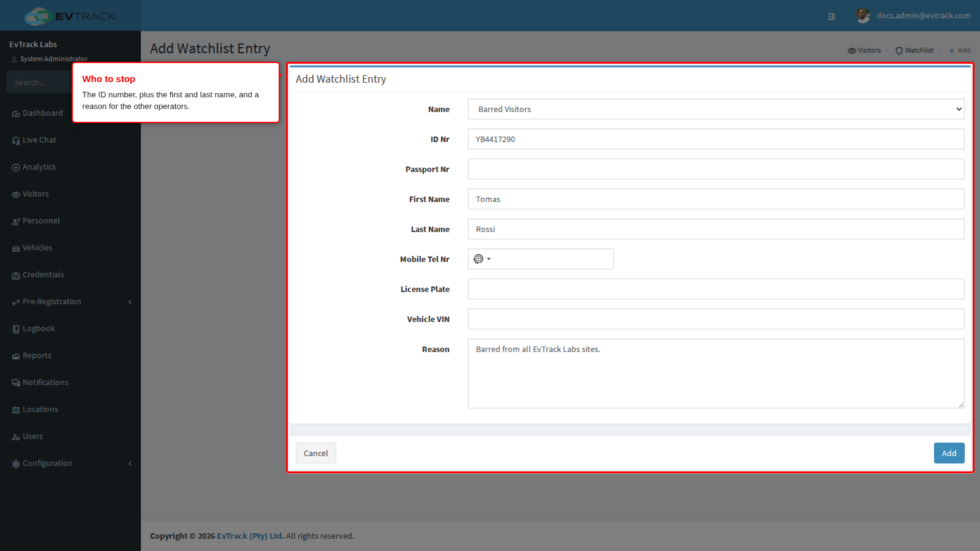
Task: Open Locations menu item
Action: coord(40,410)
